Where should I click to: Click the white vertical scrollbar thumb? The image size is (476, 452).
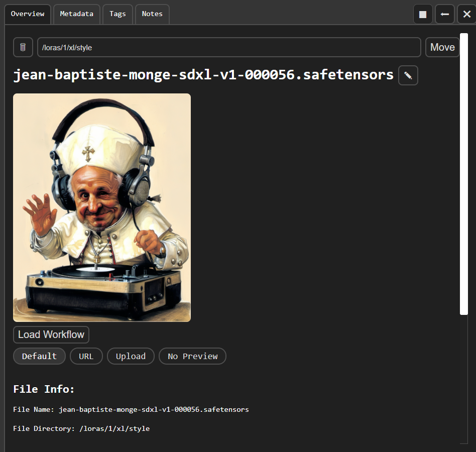(x=463, y=173)
